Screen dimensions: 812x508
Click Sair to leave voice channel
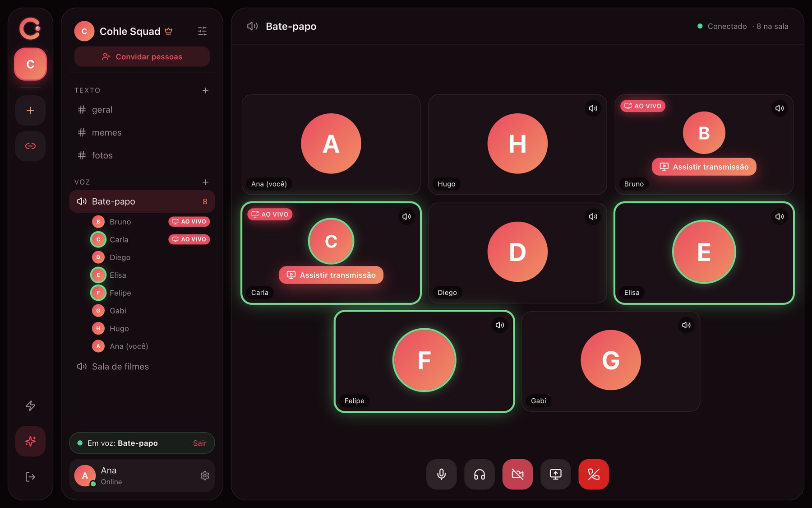pos(200,443)
